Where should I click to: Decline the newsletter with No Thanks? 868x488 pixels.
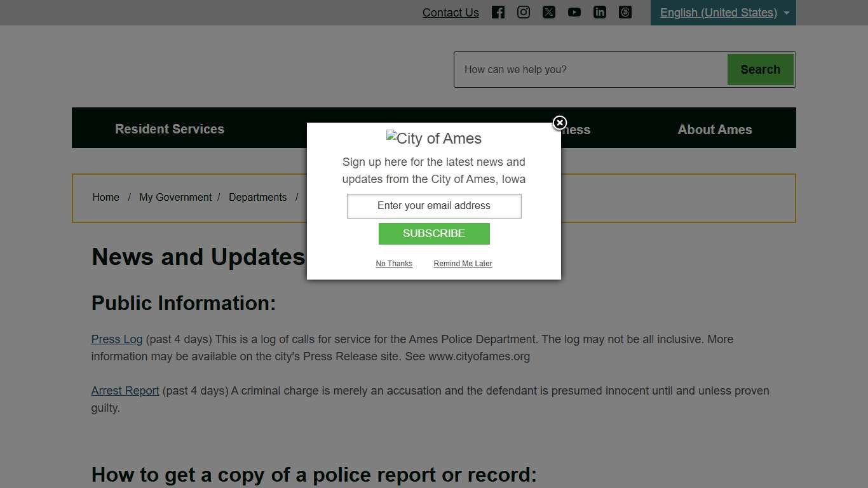[394, 263]
